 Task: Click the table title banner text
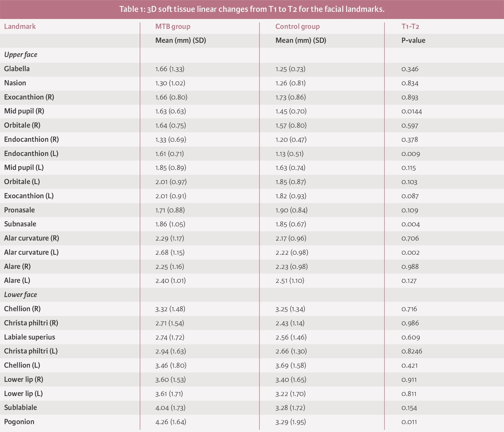[x=252, y=9]
